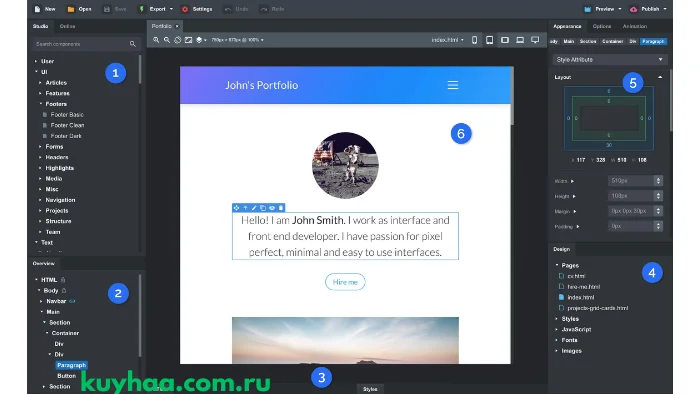The height and width of the screenshot is (394, 700).
Task: Select Main in the breadcrumb bar
Action: click(x=568, y=41)
